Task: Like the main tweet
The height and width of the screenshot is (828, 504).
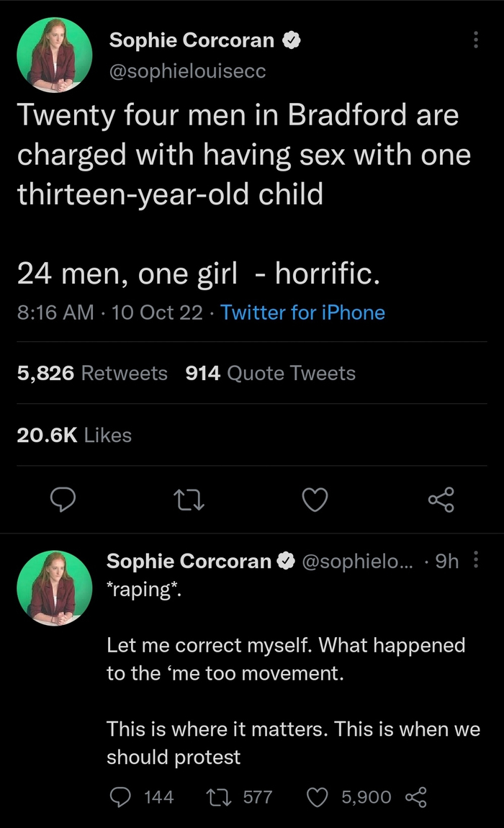Action: coord(315,499)
